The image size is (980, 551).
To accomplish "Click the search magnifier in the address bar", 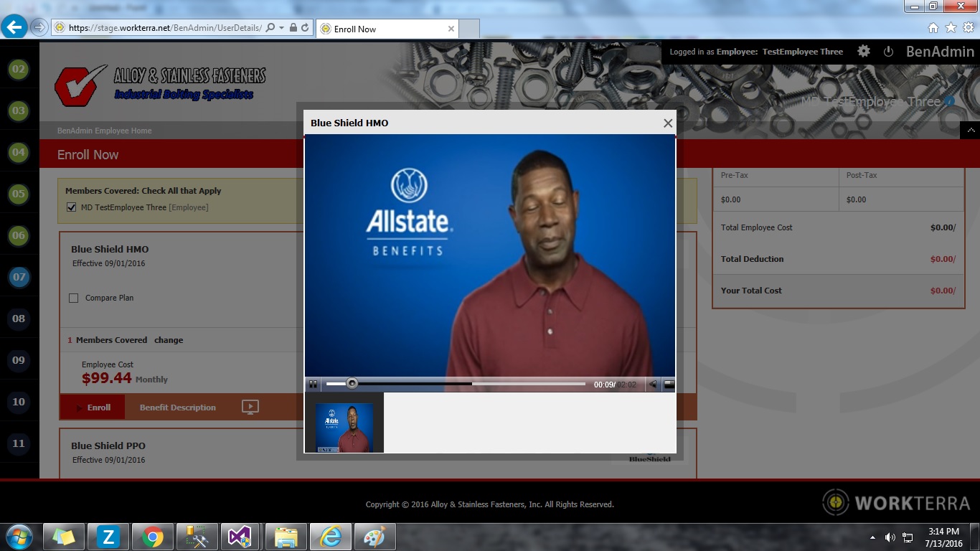I will pos(270,28).
